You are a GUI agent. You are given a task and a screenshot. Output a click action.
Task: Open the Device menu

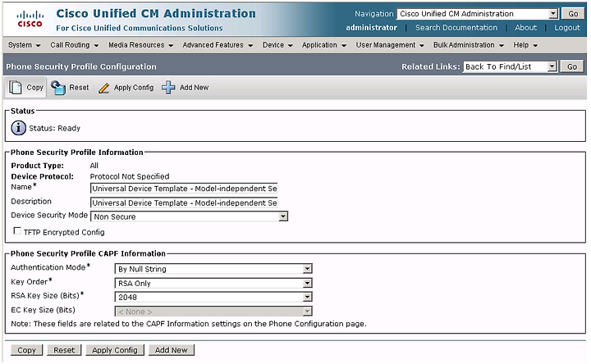click(277, 45)
